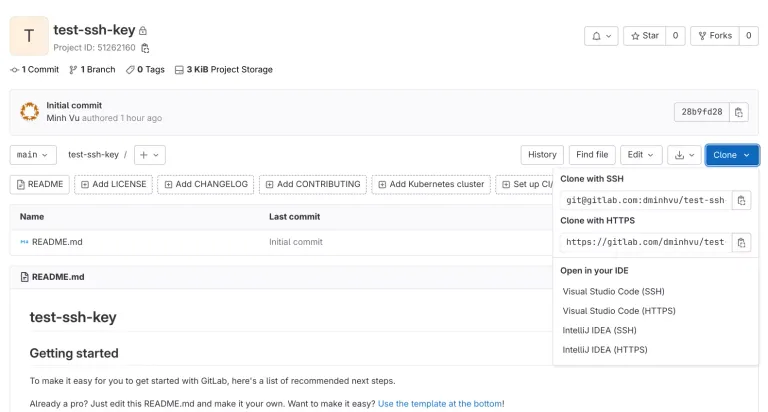
Task: Open the README.md file header link
Action: click(x=58, y=277)
